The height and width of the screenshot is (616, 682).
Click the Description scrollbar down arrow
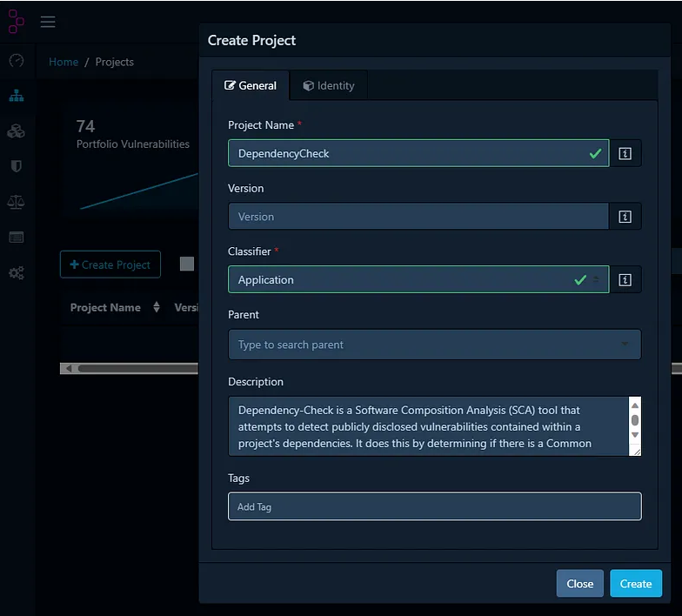(x=635, y=435)
